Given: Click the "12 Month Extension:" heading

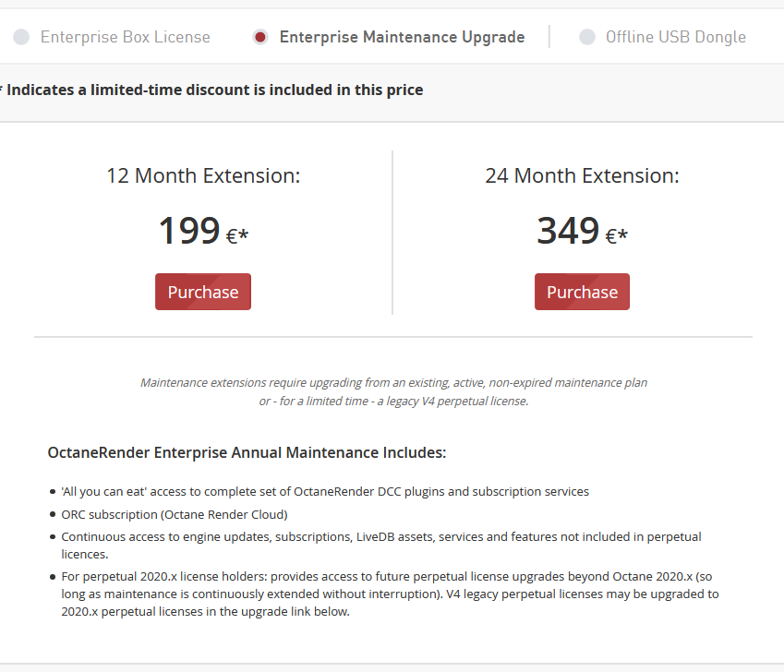Looking at the screenshot, I should [203, 175].
